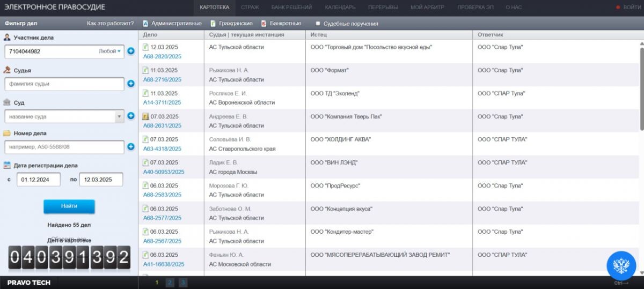Open Календарь tab

pos(340,8)
